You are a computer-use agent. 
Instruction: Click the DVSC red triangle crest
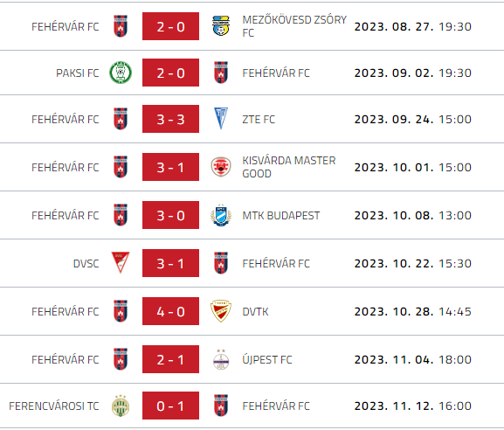[x=121, y=262]
